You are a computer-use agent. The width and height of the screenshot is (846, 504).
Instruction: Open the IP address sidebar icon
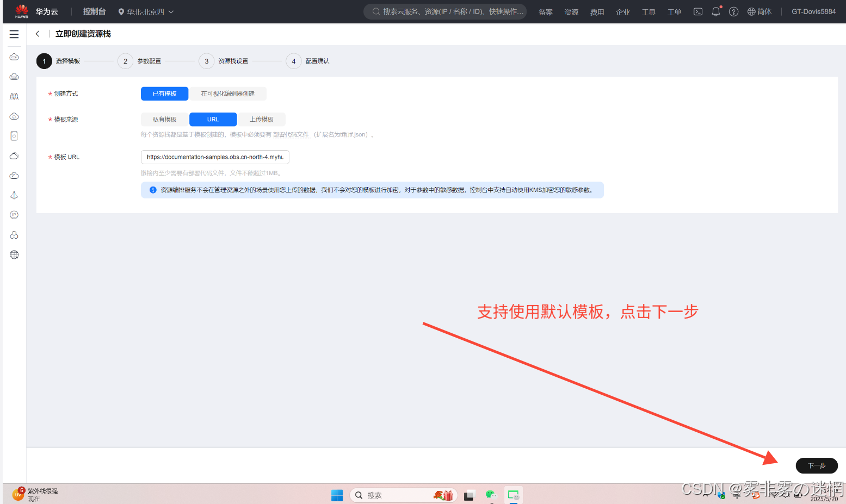coord(14,215)
